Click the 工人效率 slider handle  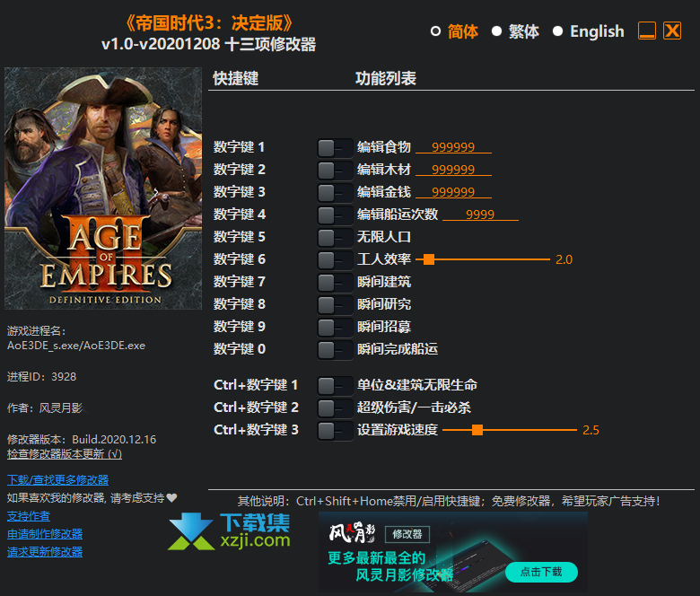point(429,259)
